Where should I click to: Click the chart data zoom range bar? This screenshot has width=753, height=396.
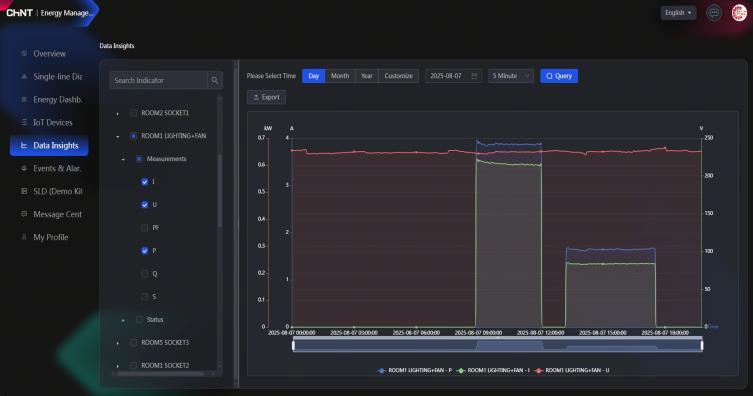(498, 345)
